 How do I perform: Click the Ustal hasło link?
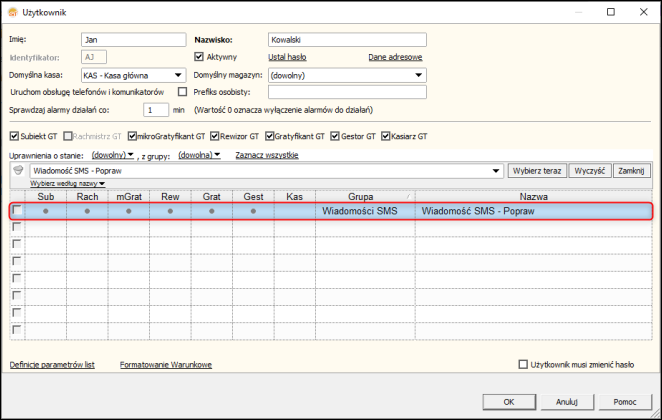(287, 57)
